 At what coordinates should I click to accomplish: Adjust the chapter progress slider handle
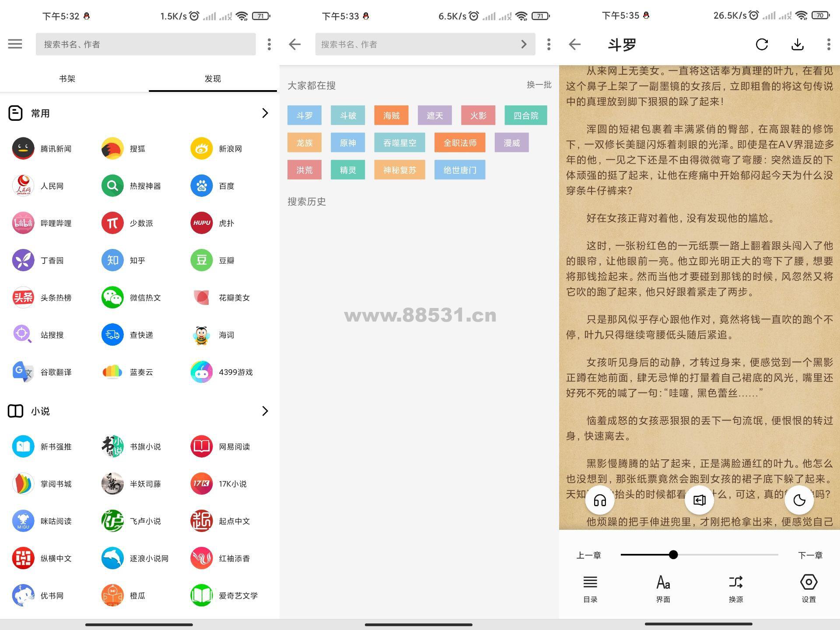(673, 555)
